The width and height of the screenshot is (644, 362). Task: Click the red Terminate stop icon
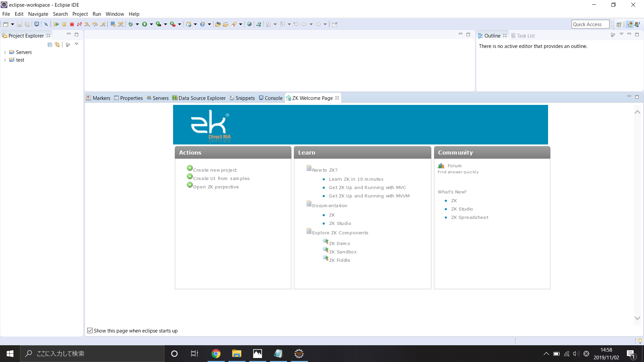(x=72, y=24)
